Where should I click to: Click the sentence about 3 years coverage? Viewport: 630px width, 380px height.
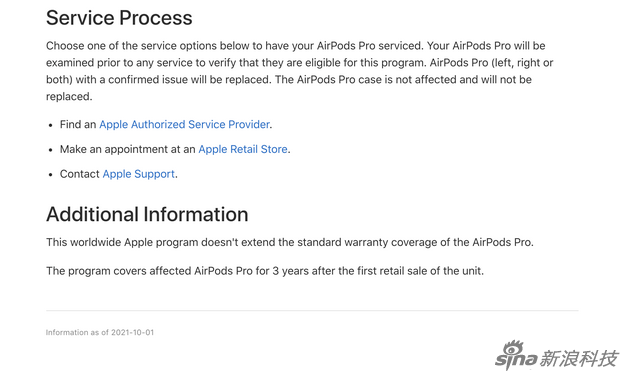(265, 271)
